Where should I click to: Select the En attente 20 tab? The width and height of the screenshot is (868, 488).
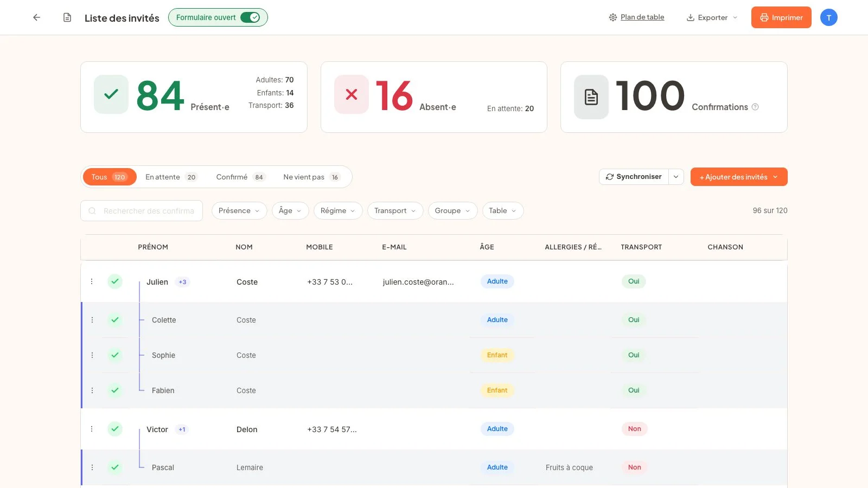[x=171, y=177]
